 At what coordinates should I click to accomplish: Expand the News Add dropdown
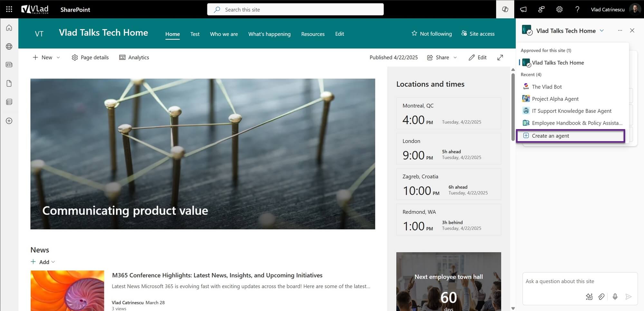[53, 262]
